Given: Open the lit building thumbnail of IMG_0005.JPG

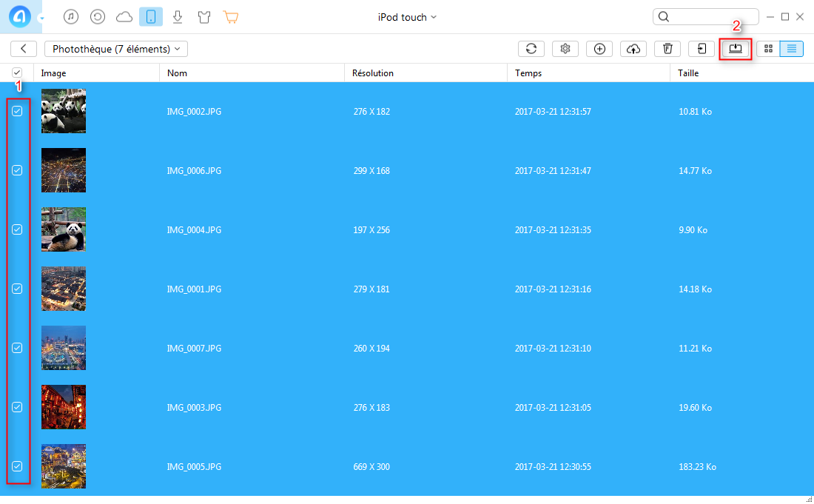Looking at the screenshot, I should tap(64, 466).
